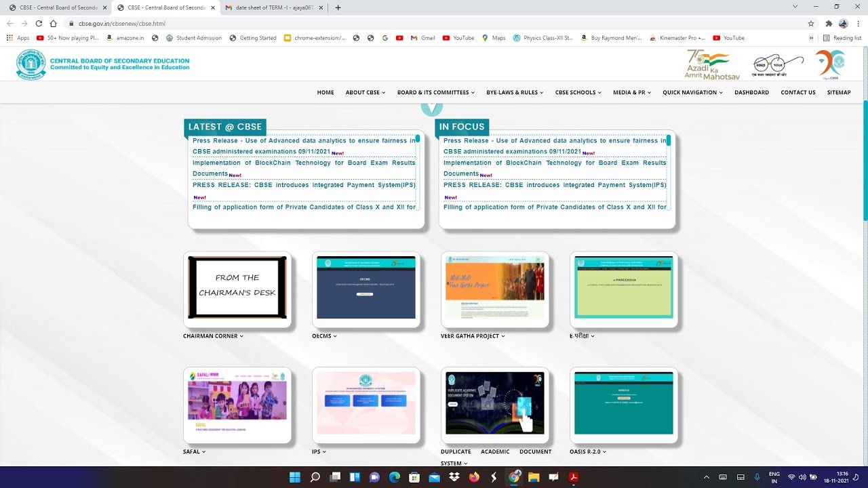This screenshot has height=488, width=868.
Task: Open the SITEMAP menu item
Action: (839, 92)
